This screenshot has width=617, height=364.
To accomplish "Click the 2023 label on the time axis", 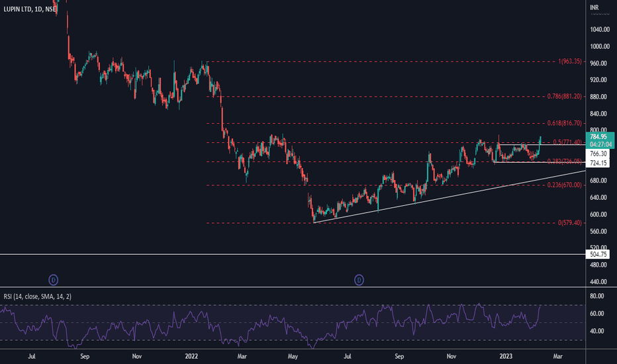I will click(x=506, y=356).
